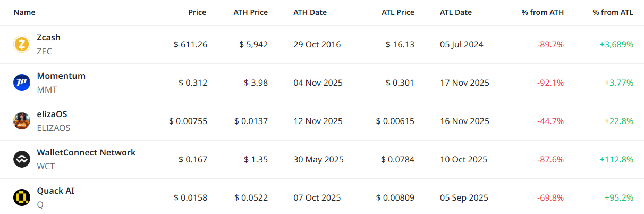Open the Zcash coin name link
Image resolution: width=644 pixels, height=214 pixels.
pos(49,38)
